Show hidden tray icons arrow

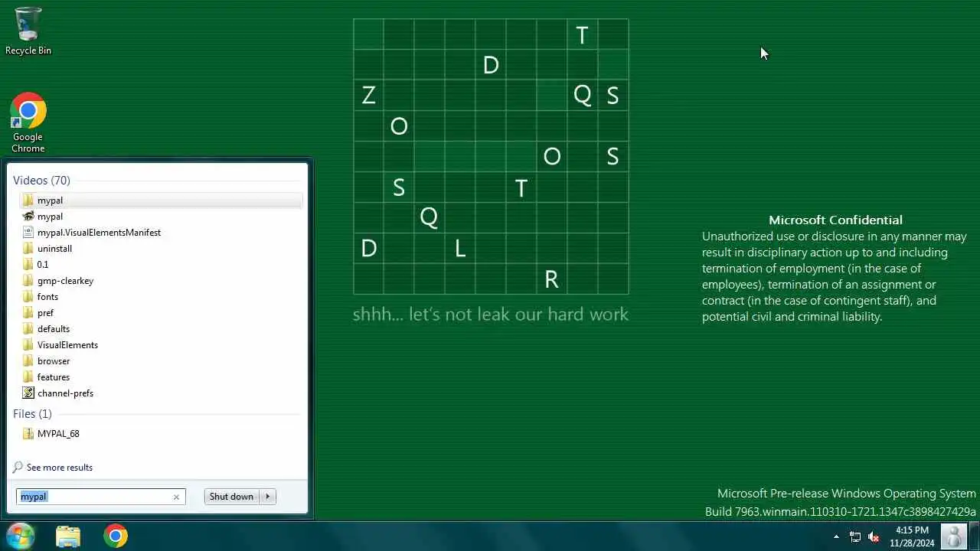coord(836,536)
